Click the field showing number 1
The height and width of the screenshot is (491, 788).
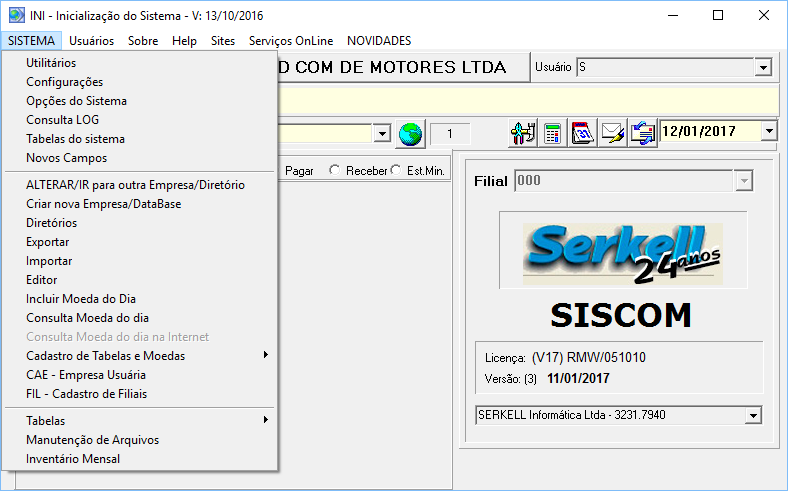(450, 134)
